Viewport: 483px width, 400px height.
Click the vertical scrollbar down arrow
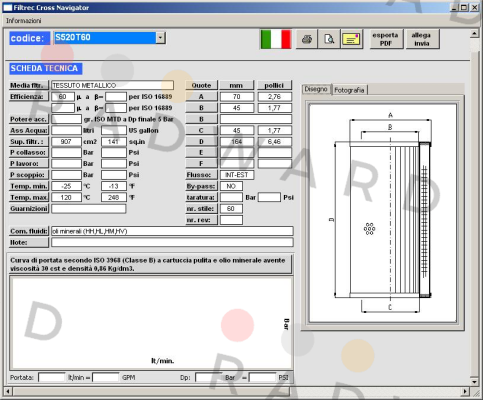coord(474,381)
